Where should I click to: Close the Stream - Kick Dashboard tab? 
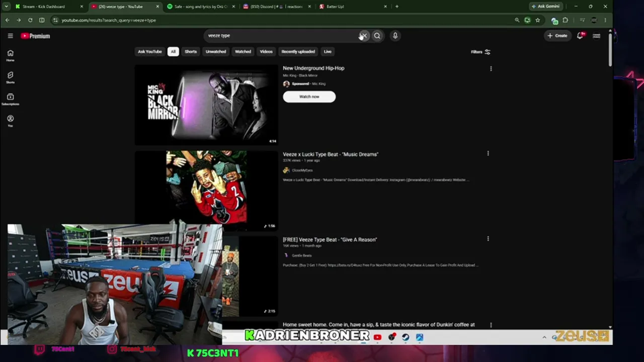pyautogui.click(x=82, y=7)
